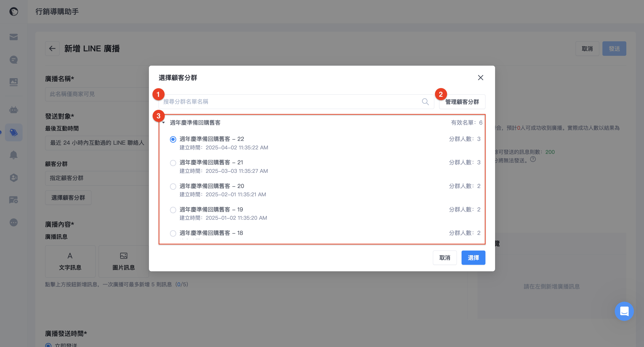Open the customer profile icon in sidebar
This screenshot has width=644, height=347.
point(14,178)
